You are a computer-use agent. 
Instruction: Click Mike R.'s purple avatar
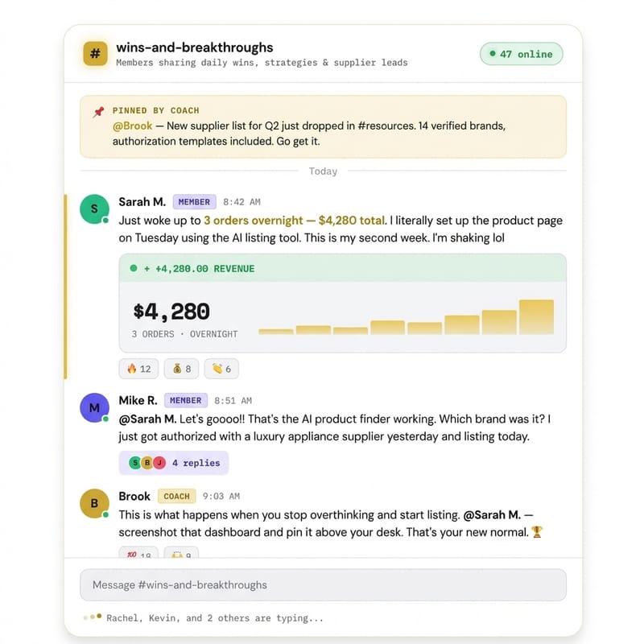point(94,407)
